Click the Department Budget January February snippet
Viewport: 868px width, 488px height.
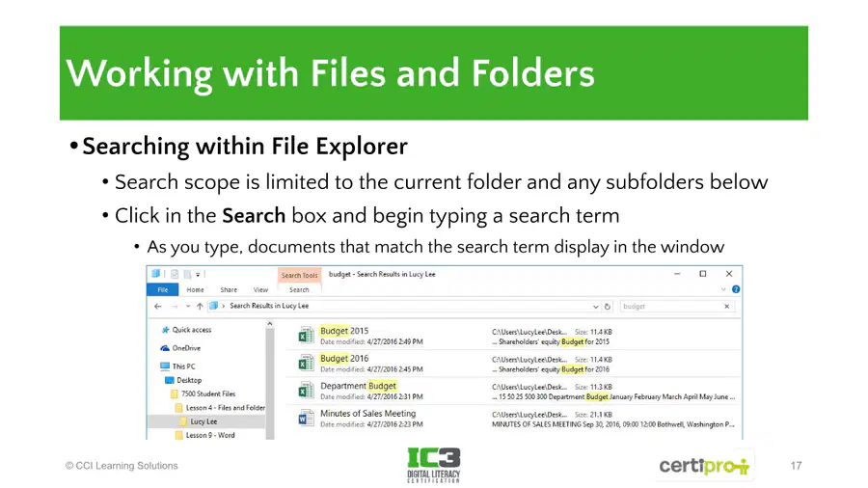pos(613,396)
